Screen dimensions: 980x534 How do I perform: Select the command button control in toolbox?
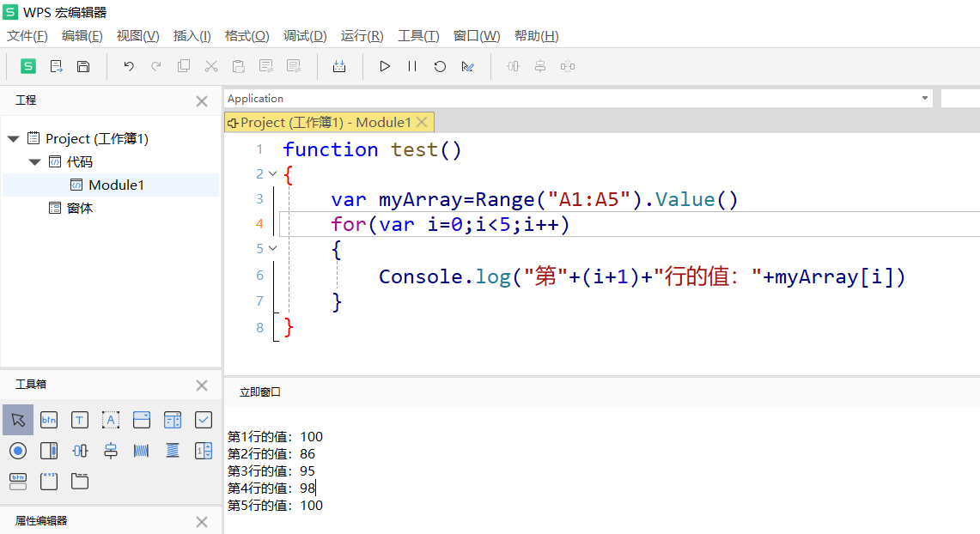coord(49,420)
